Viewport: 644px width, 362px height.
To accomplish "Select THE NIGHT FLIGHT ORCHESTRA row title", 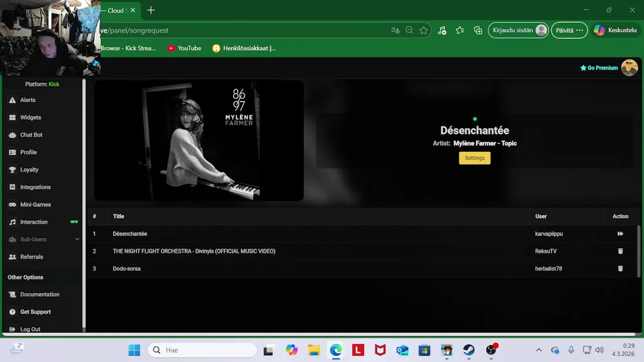I will click(x=194, y=251).
